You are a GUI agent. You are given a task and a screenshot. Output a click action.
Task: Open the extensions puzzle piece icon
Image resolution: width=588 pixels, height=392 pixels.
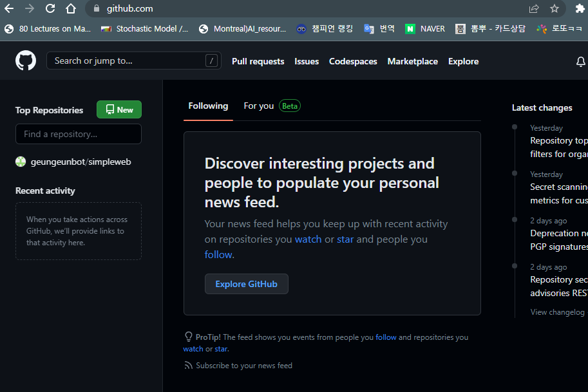[x=580, y=8]
